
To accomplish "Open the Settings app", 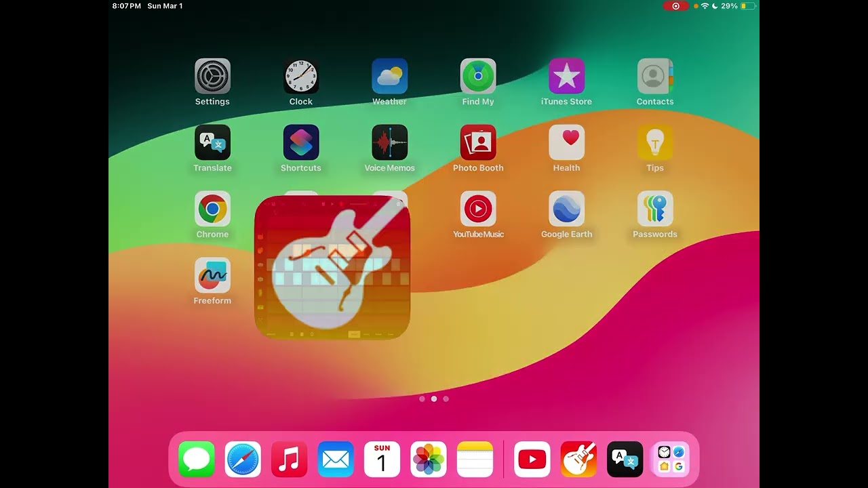I will click(212, 76).
